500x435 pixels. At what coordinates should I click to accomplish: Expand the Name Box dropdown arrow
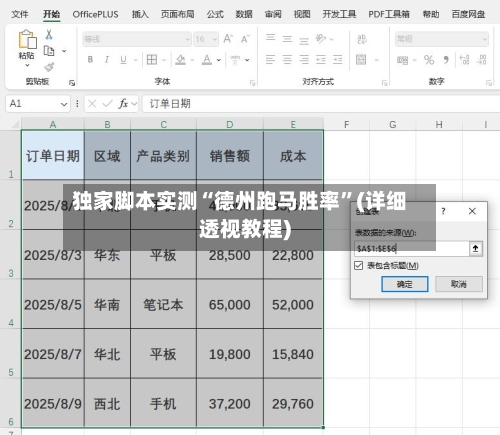(64, 104)
